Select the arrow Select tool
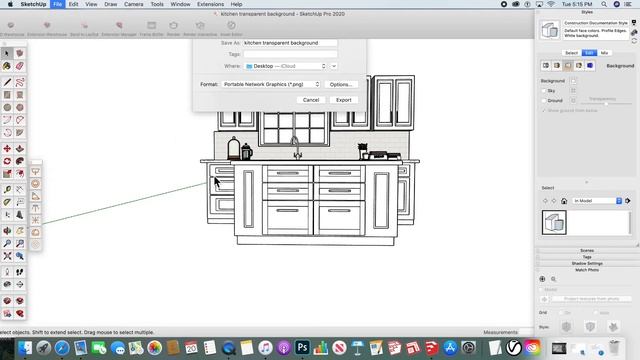This screenshot has height=360, width=640. point(7,53)
